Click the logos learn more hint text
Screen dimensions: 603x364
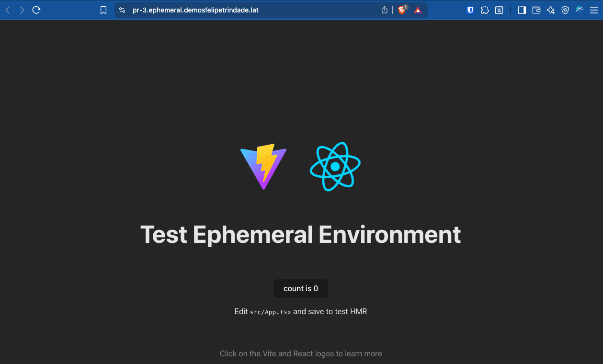[x=301, y=353]
